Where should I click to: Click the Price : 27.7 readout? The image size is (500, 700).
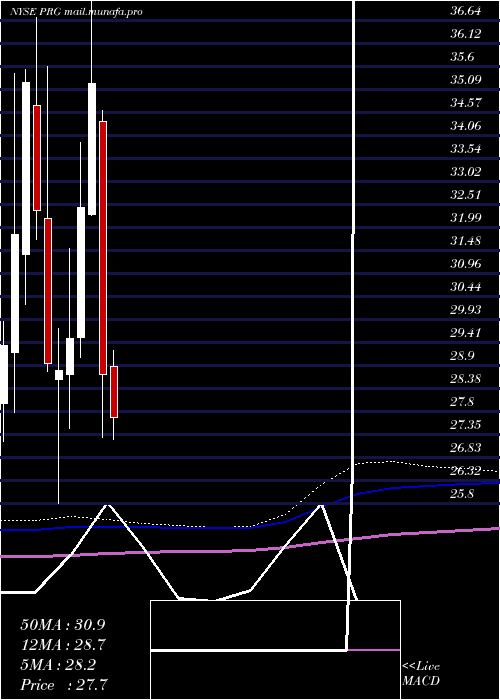click(64, 684)
